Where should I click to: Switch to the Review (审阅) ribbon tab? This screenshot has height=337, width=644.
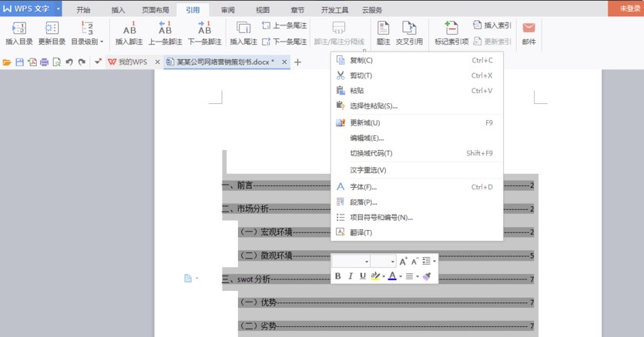tap(227, 10)
